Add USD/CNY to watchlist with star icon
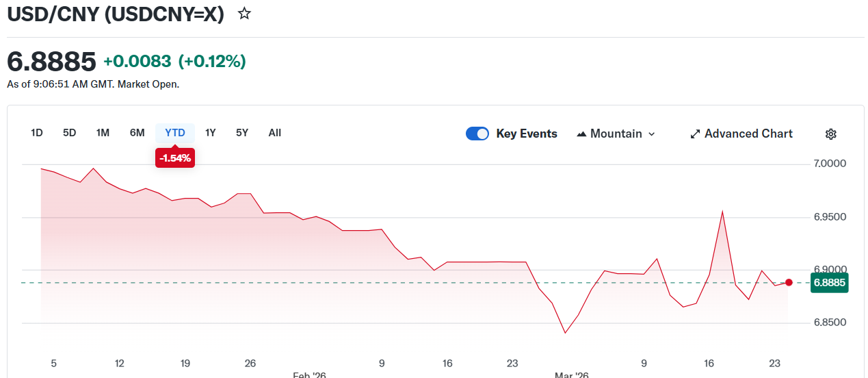The image size is (868, 378). click(x=244, y=14)
